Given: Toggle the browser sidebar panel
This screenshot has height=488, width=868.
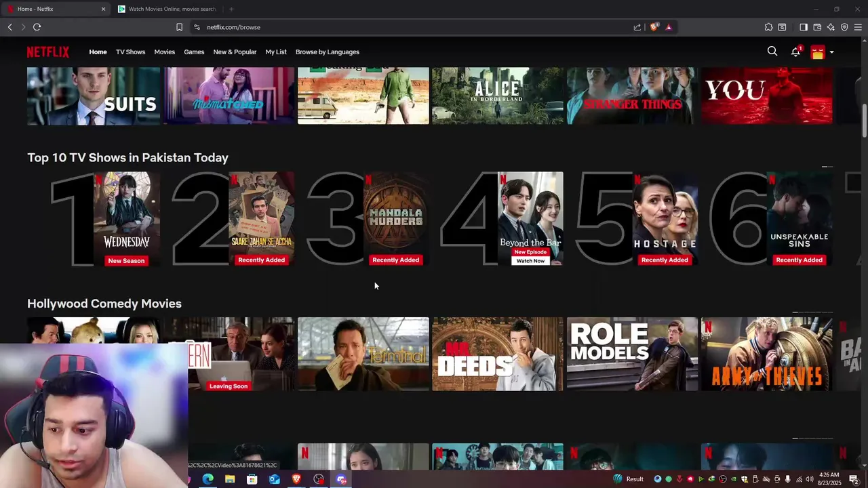Looking at the screenshot, I should tap(804, 27).
